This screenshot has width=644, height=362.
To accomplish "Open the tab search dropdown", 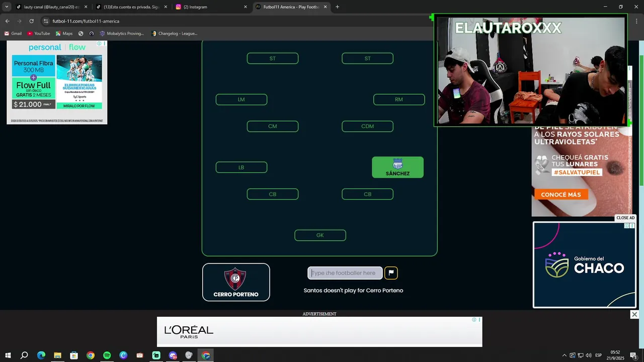I will 7,7.
